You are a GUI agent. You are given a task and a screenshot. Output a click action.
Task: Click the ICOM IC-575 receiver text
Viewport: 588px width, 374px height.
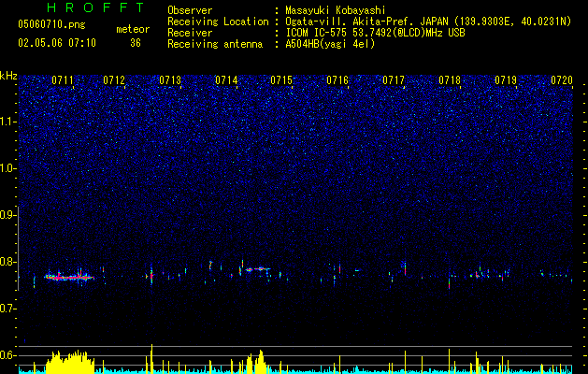[x=375, y=33]
